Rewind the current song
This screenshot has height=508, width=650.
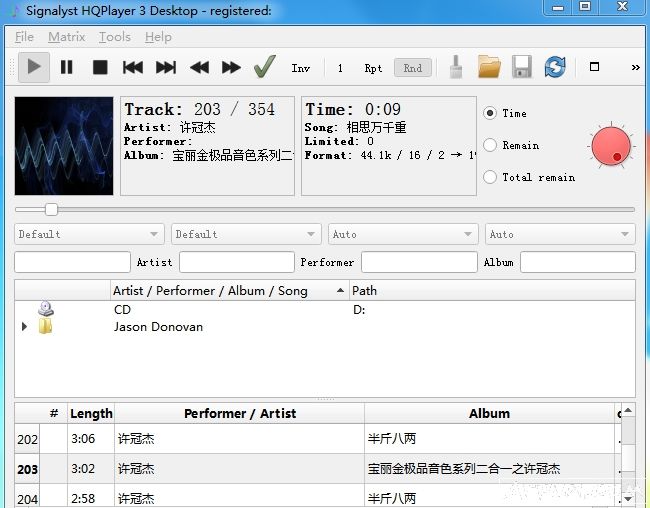point(199,67)
